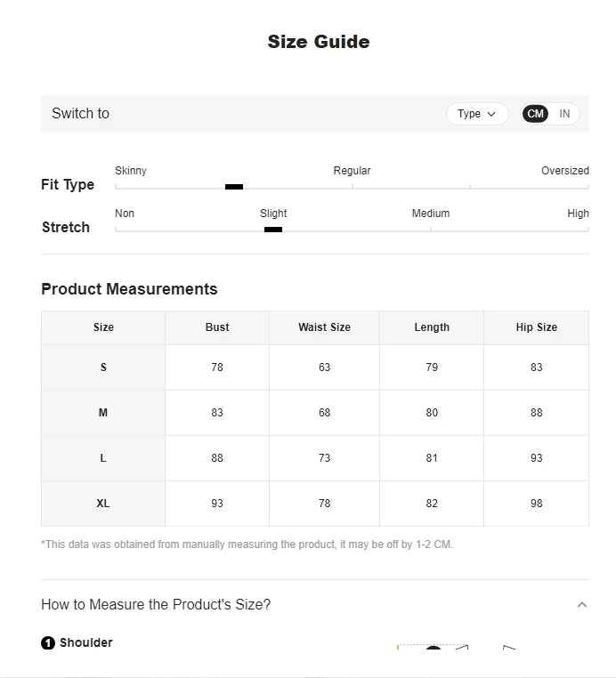Click the Shoulder measurement label
The image size is (616, 678).
86,642
